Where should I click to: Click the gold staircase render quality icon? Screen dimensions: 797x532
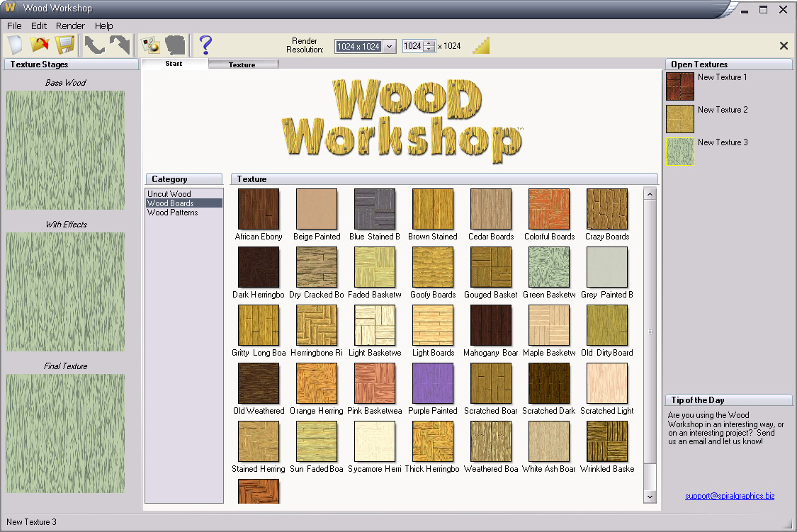[481, 46]
